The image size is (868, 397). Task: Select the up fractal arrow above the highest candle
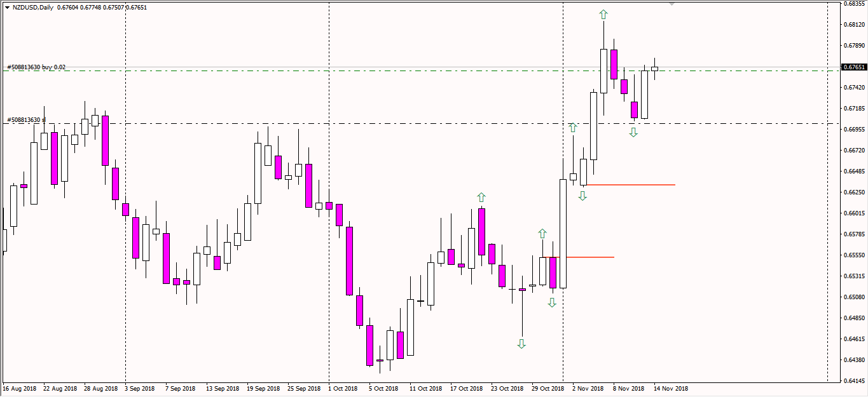(603, 14)
